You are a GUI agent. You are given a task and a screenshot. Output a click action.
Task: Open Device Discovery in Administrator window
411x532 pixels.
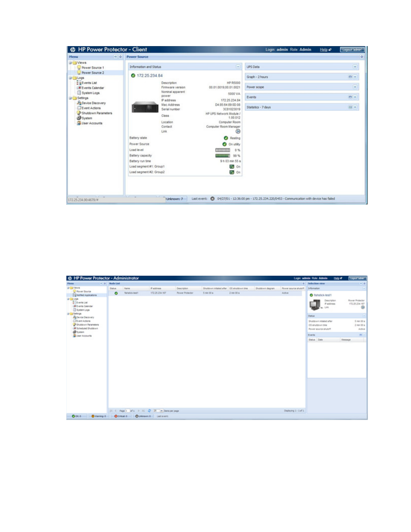(x=85, y=317)
